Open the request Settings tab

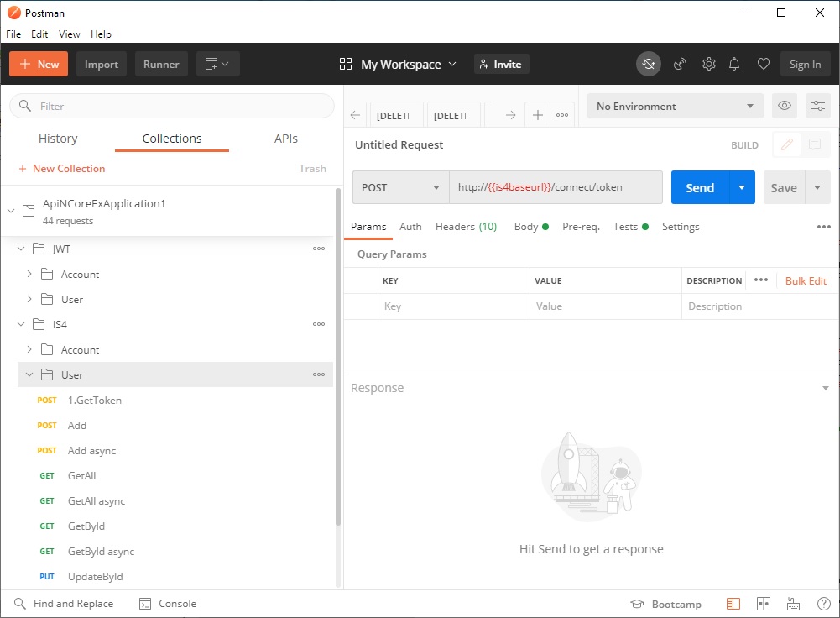coord(681,227)
